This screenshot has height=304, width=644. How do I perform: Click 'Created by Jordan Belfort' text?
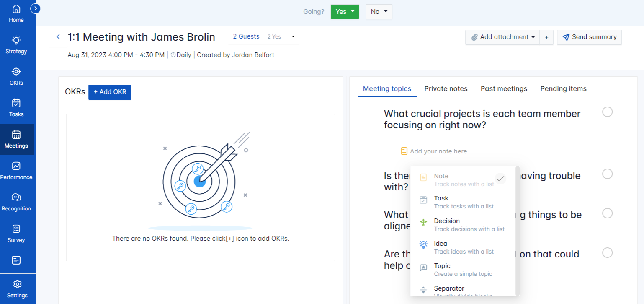point(236,55)
